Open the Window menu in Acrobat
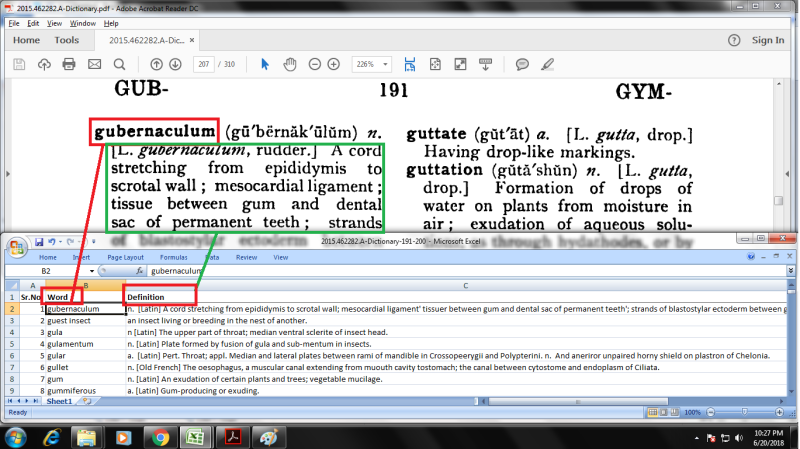Image resolution: width=800 pixels, height=449 pixels. 83,22
